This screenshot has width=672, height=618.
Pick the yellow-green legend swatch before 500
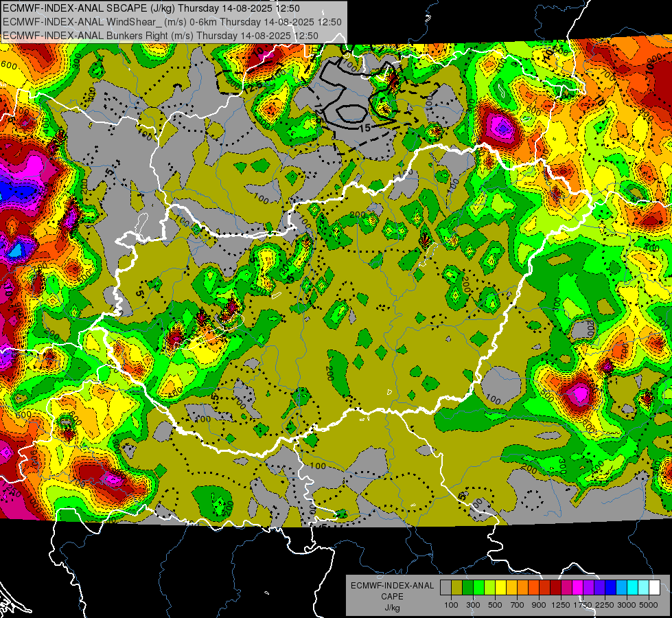tap(489, 587)
